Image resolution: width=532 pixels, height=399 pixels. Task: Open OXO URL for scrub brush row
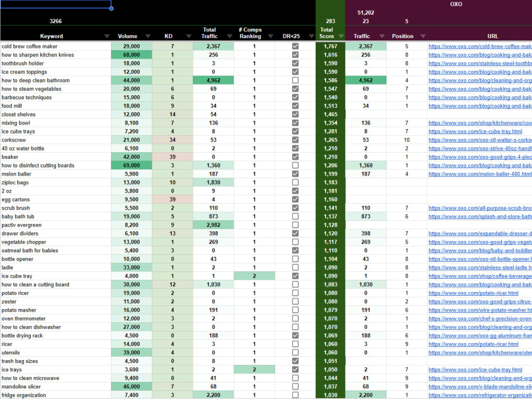[480, 208]
